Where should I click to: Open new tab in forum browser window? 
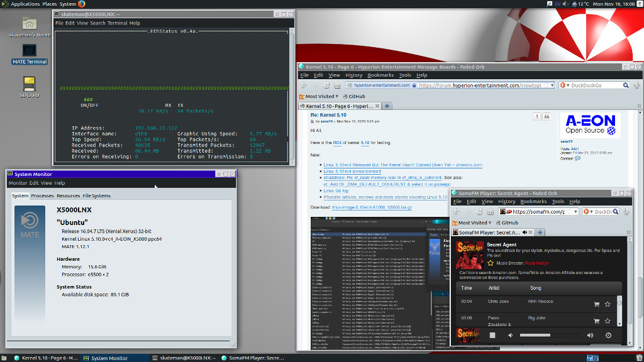tap(387, 106)
